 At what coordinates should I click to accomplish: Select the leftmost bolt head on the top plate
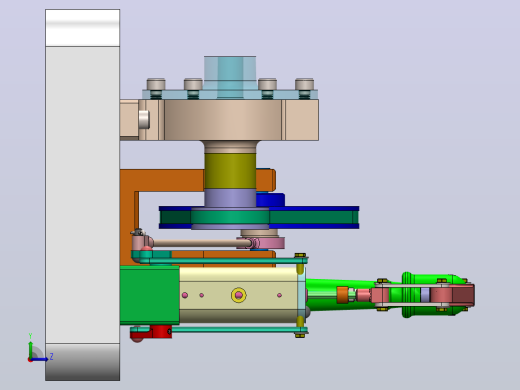pyautogui.click(x=156, y=84)
